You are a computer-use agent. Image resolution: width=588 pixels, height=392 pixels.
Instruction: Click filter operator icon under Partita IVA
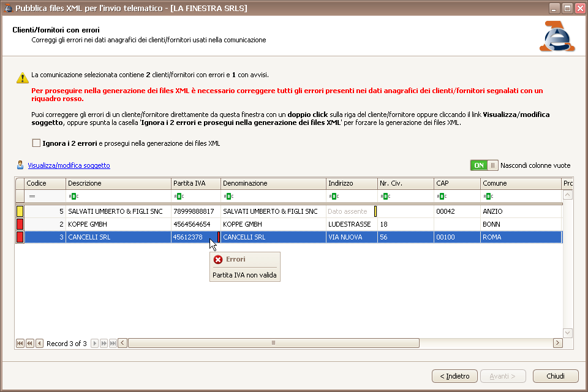178,197
